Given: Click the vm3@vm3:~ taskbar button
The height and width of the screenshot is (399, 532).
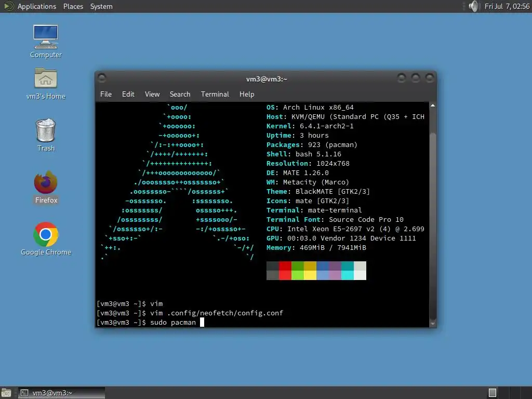Looking at the screenshot, I should 61,393.
